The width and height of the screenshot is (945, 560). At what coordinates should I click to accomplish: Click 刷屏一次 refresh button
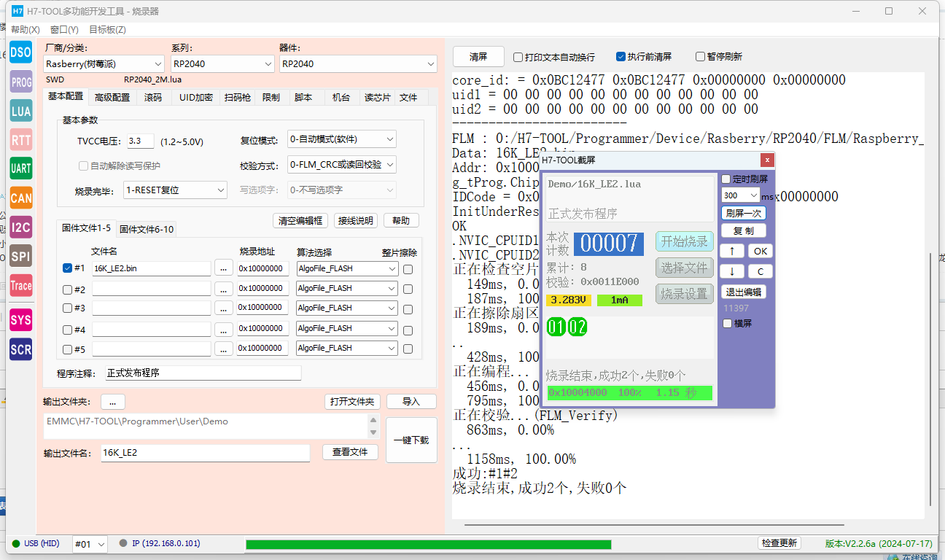(743, 213)
